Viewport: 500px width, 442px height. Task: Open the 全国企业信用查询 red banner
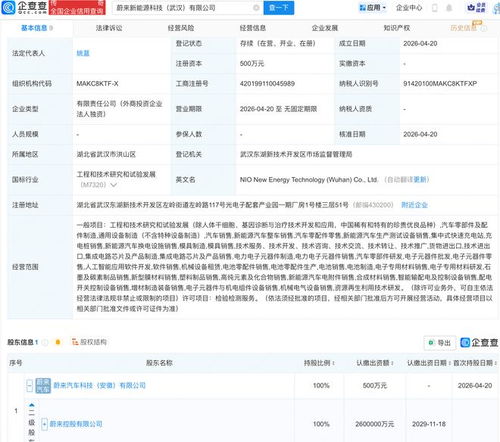point(77,8)
